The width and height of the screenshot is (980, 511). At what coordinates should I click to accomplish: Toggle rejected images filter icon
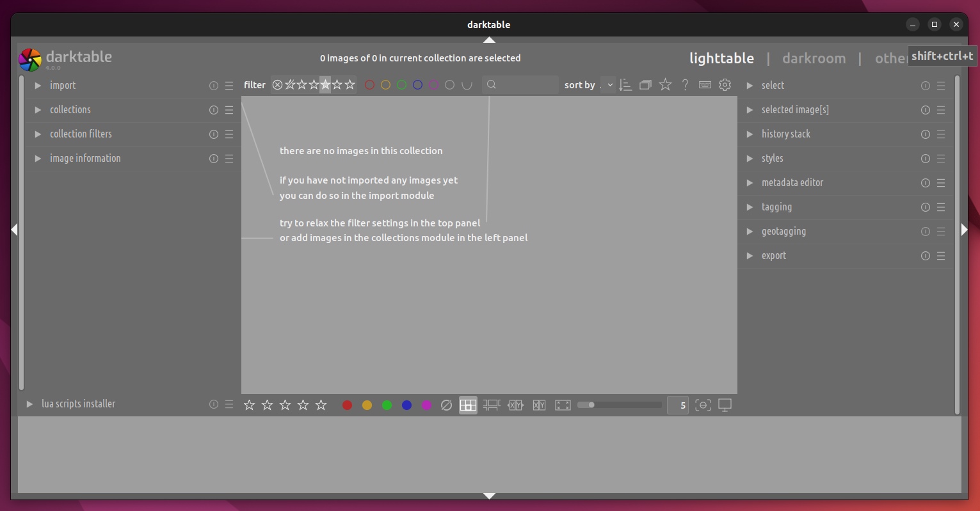(x=277, y=85)
